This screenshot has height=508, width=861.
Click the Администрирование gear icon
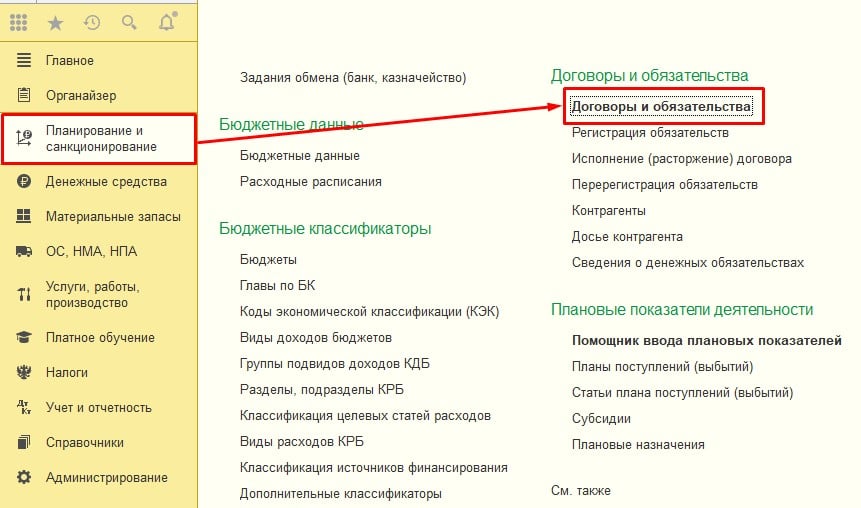(25, 478)
